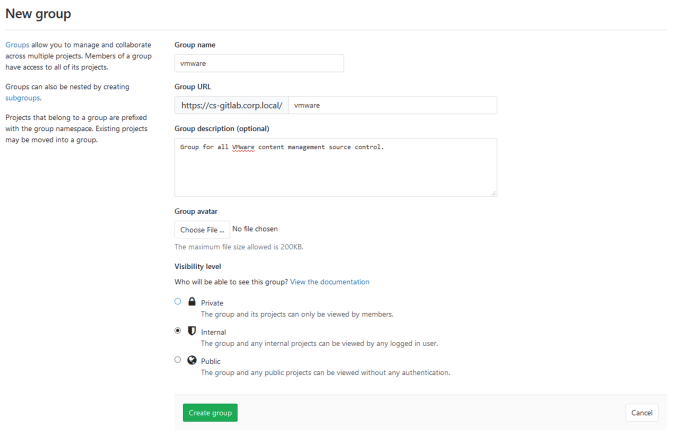This screenshot has height=434, width=675.
Task: Click 'The maximum file size allowed is 200KB.' text
Action: 239,247
